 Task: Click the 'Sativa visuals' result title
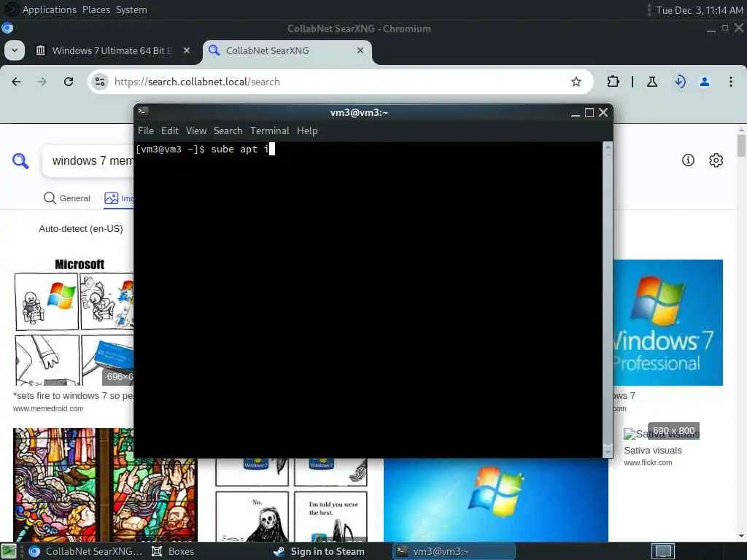653,451
